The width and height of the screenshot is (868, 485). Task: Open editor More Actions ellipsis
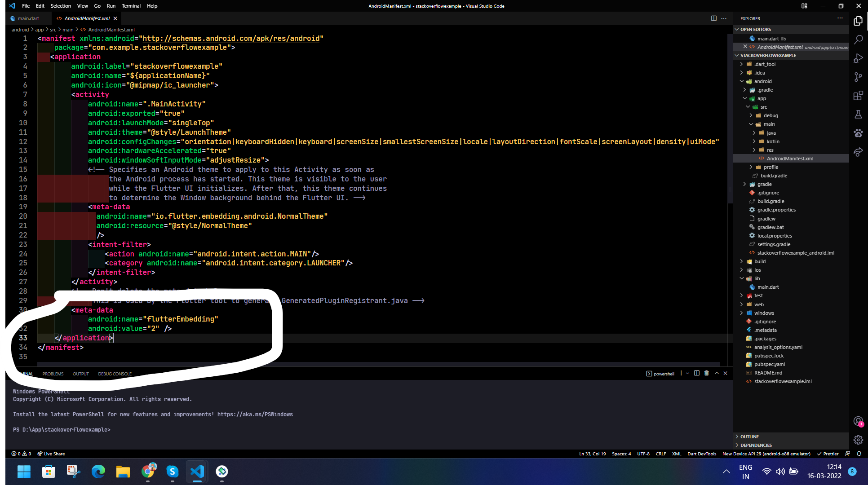(724, 18)
